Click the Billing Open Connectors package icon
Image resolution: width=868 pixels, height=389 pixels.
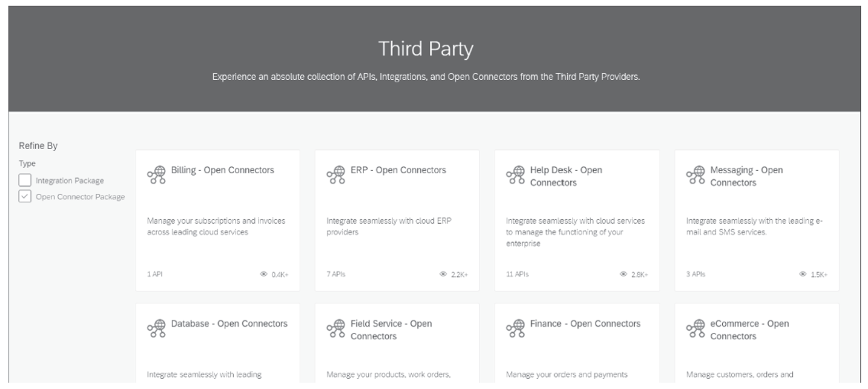coord(156,175)
